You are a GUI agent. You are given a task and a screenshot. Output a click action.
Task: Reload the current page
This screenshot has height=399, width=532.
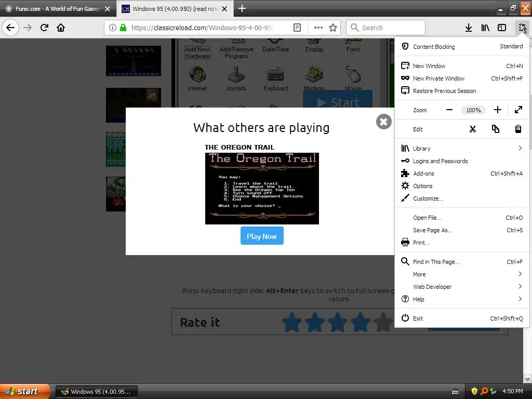[44, 28]
